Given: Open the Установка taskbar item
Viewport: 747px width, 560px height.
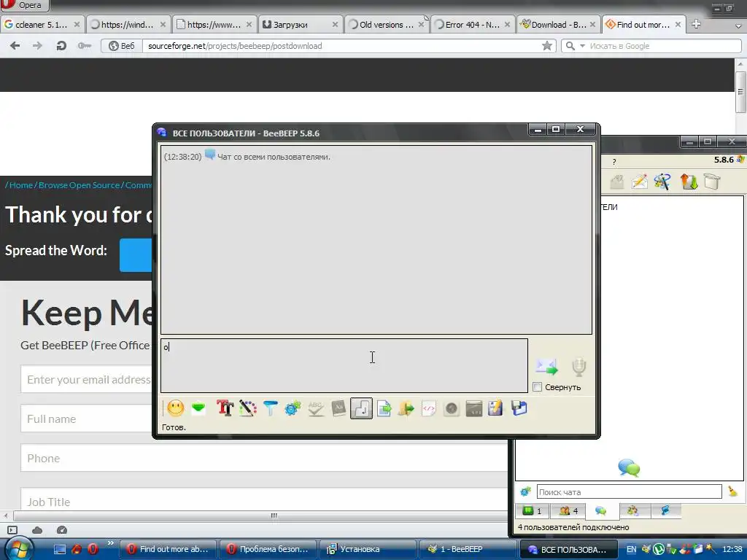Looking at the screenshot, I should [x=368, y=549].
